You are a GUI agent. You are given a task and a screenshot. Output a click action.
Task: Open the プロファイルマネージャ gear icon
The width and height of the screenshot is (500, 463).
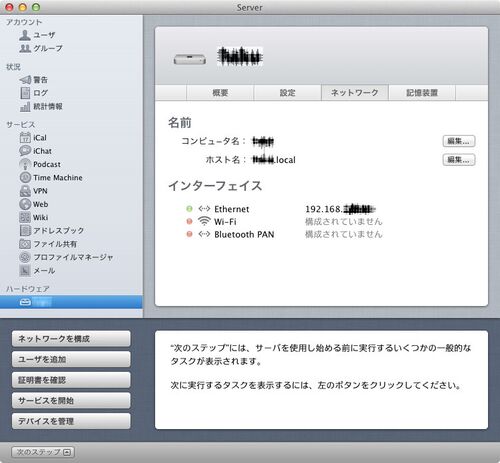click(x=25, y=257)
